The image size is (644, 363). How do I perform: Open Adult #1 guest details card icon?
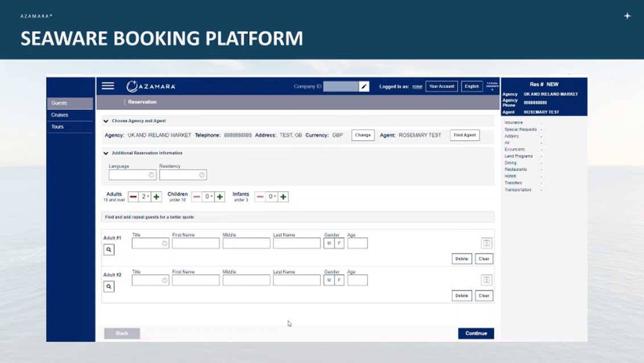486,243
